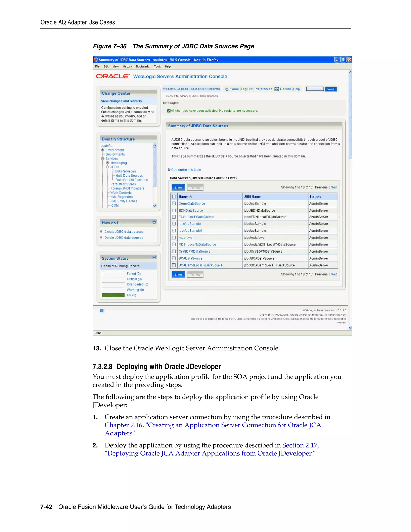Click the Name column sort arrow icon
The image size is (411, 532).
(x=190, y=197)
